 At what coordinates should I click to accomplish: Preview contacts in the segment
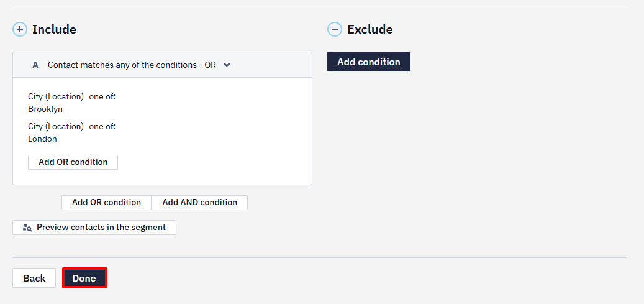click(x=94, y=228)
